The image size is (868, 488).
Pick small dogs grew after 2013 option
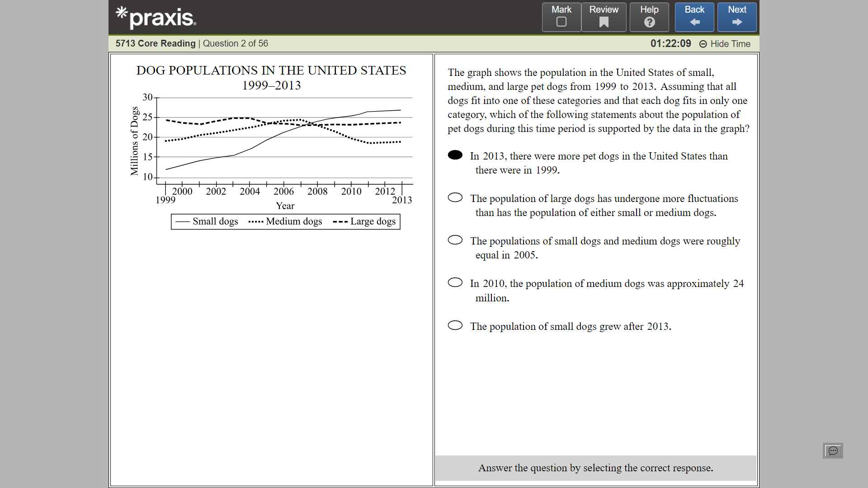click(455, 325)
